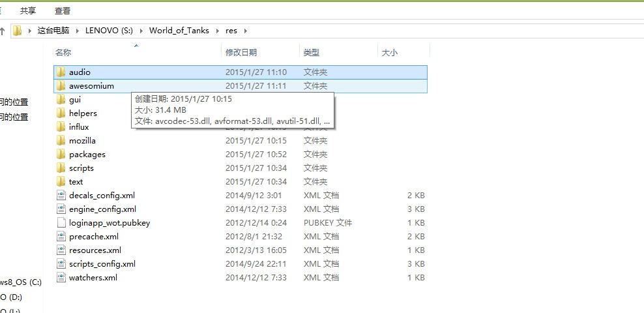Expand the arrow after LENOVO (S:) in path
Viewport: 644px width, 313px height.
point(141,31)
